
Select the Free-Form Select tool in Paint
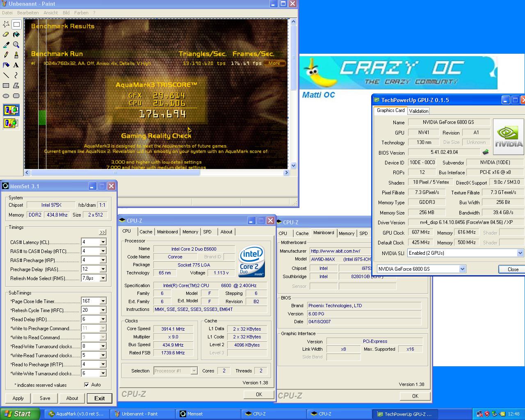coord(6,25)
